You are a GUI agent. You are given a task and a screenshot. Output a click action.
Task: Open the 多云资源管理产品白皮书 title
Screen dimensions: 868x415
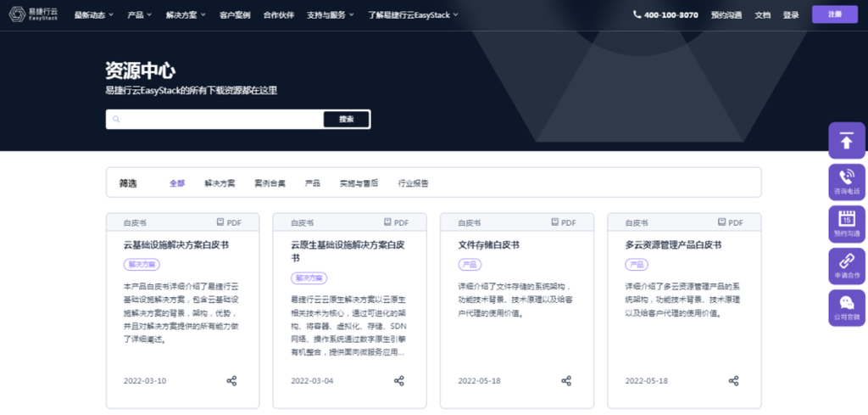tap(673, 244)
